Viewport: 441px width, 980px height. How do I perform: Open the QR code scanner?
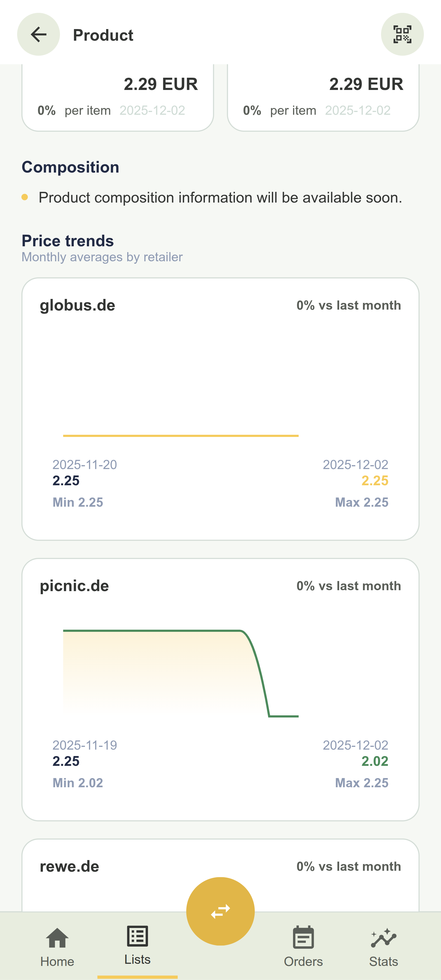(x=402, y=34)
